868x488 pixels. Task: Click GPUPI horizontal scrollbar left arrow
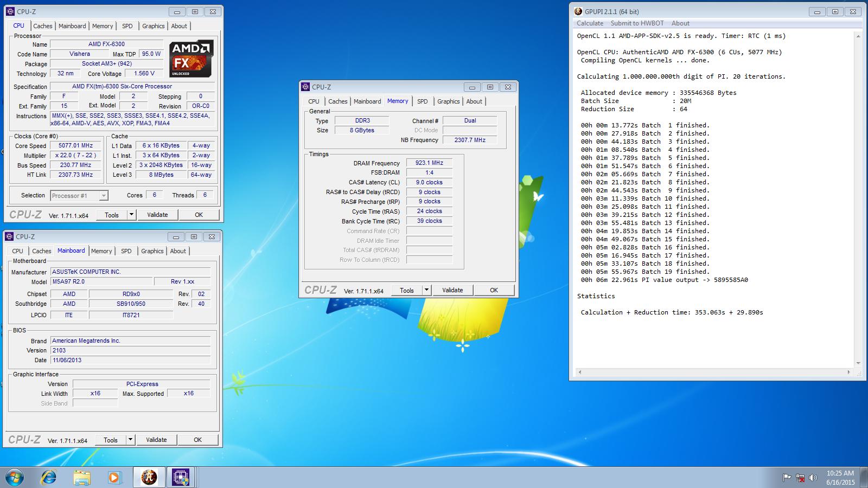tap(579, 372)
